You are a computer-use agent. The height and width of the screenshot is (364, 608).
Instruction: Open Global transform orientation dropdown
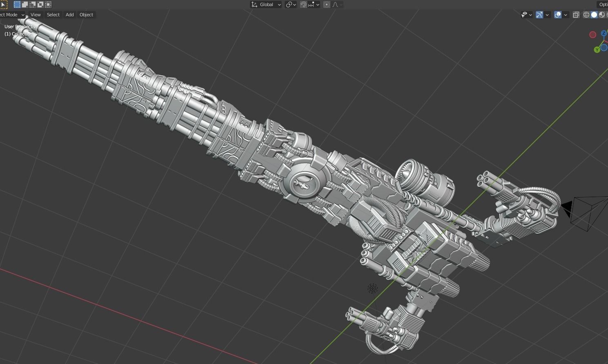[x=266, y=4]
